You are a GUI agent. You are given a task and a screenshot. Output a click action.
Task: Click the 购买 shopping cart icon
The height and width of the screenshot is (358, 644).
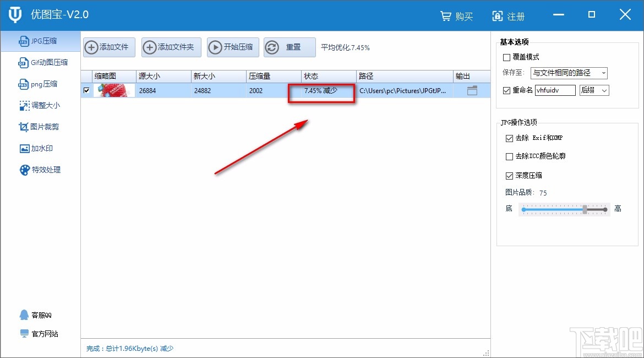[446, 16]
